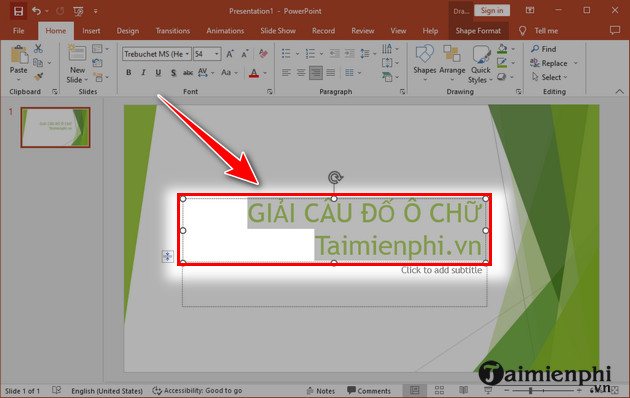Switch to the Design tab
The height and width of the screenshot is (398, 630).
click(128, 31)
